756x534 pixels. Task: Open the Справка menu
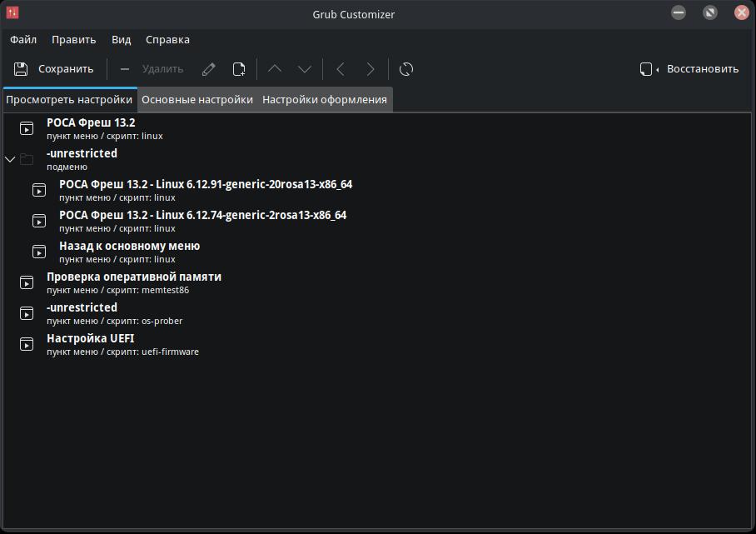click(167, 39)
